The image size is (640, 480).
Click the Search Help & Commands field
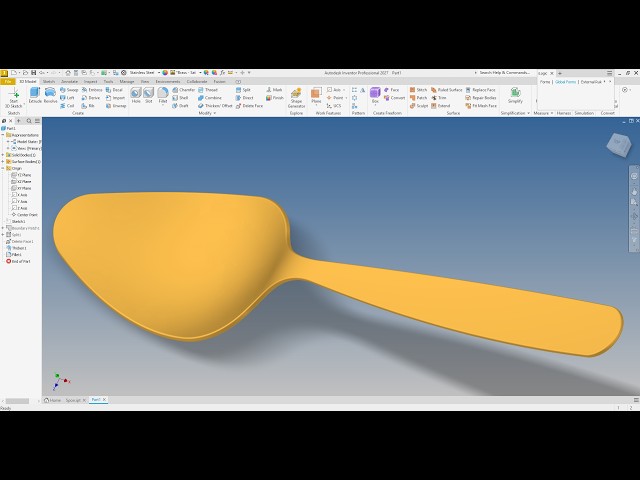click(504, 73)
